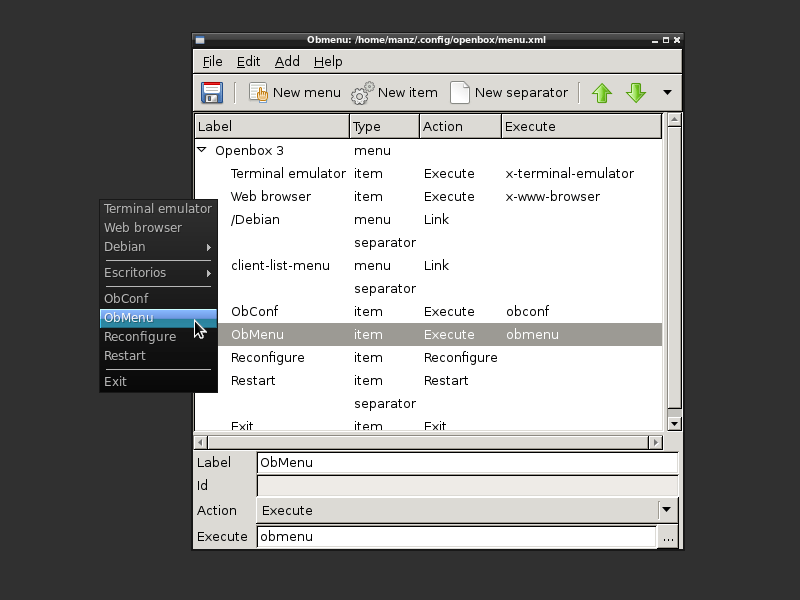
Task: Open the toolbar overflow dropdown arrow
Action: tap(667, 92)
